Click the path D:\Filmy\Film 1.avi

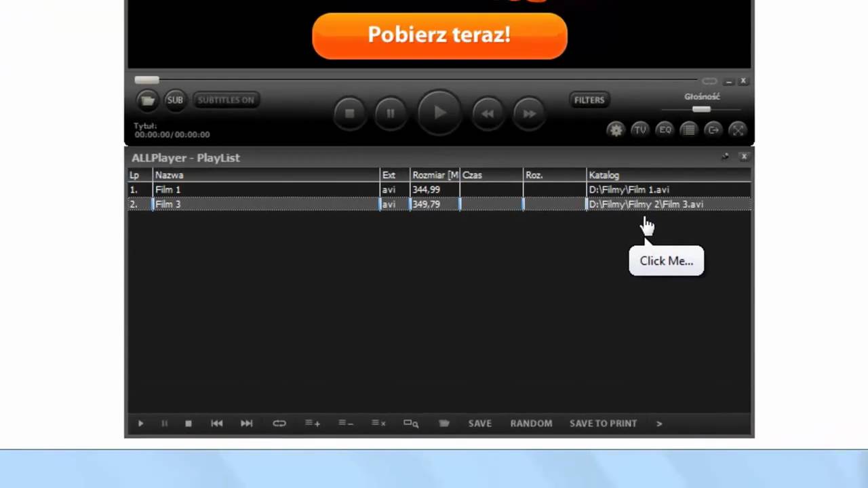pyautogui.click(x=629, y=190)
